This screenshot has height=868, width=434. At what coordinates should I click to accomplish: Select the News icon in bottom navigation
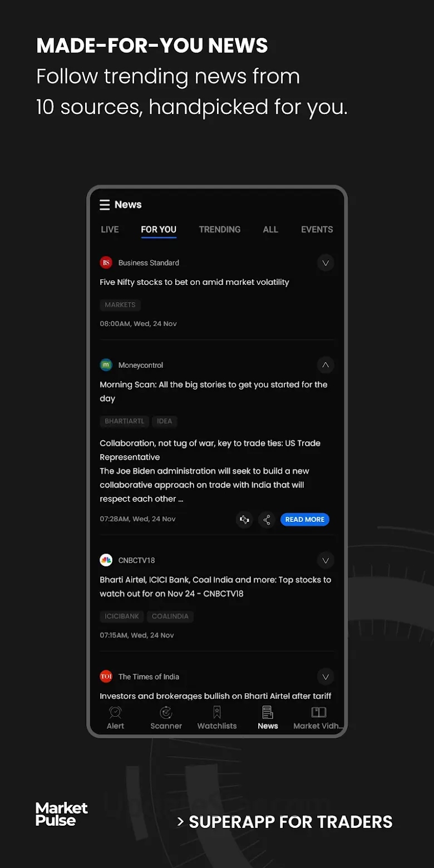[x=268, y=712]
